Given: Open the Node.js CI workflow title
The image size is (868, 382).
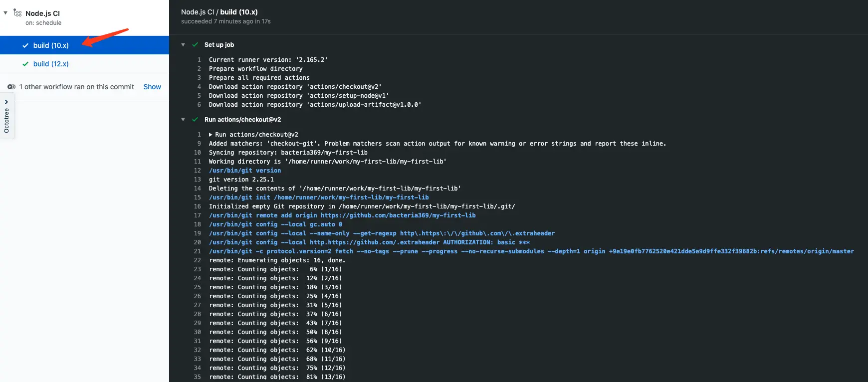Looking at the screenshot, I should pyautogui.click(x=42, y=13).
